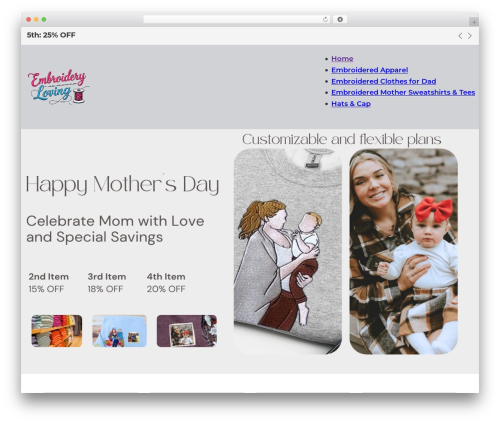Select the light blue sweatshirt thumbnail
Screen dimensions: 500x423
119,331
